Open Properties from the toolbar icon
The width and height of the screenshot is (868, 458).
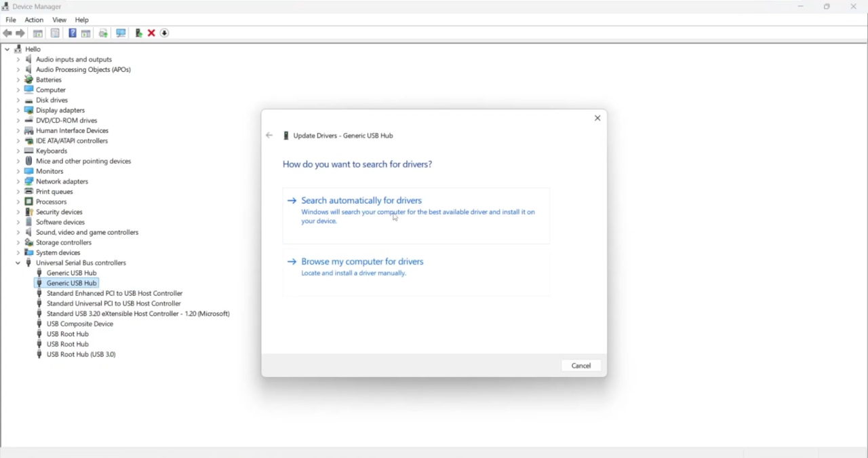(x=55, y=33)
